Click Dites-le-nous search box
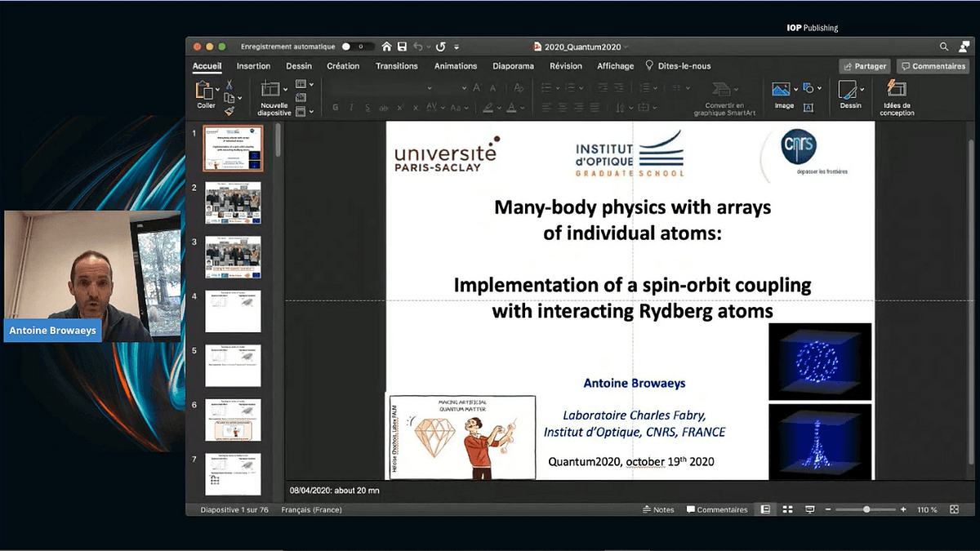The width and height of the screenshot is (980, 551). pyautogui.click(x=678, y=66)
